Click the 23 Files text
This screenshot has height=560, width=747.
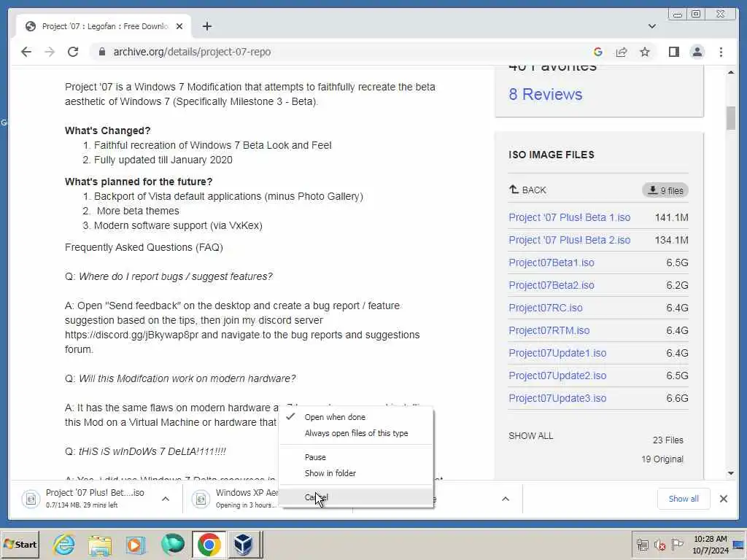[668, 440]
